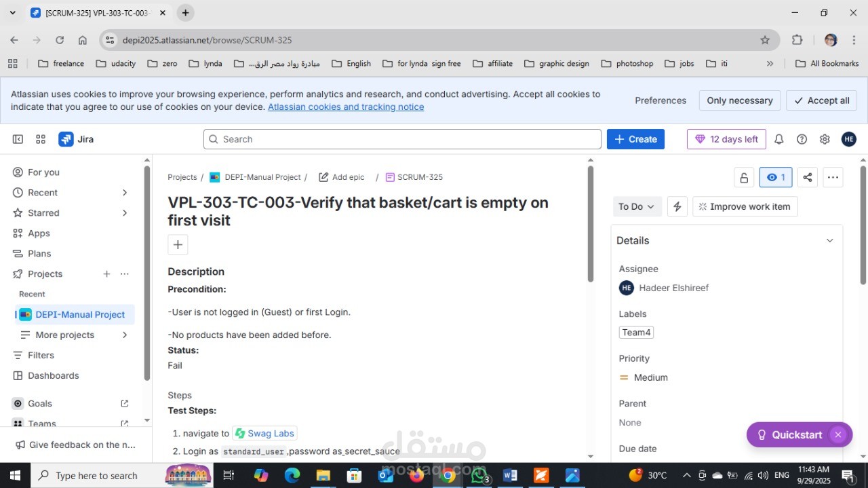Accept all cookies
This screenshot has height=488, width=868.
821,100
